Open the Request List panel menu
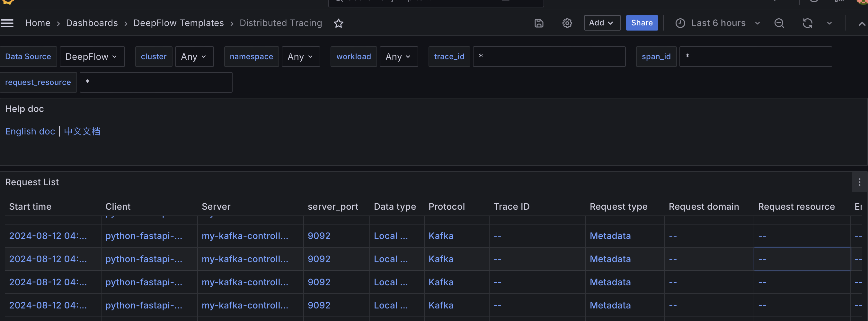Screen dimensions: 868x321 pos(859,182)
